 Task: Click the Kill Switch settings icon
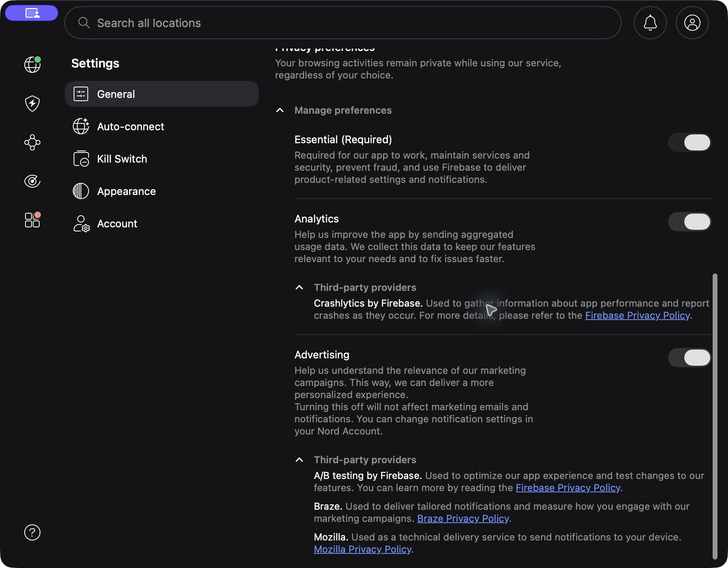click(x=81, y=159)
